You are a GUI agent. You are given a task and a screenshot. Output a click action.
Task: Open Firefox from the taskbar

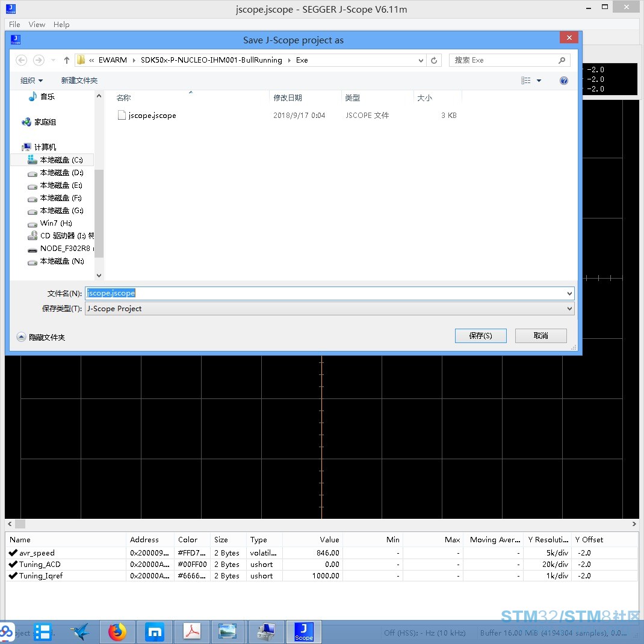click(x=117, y=632)
